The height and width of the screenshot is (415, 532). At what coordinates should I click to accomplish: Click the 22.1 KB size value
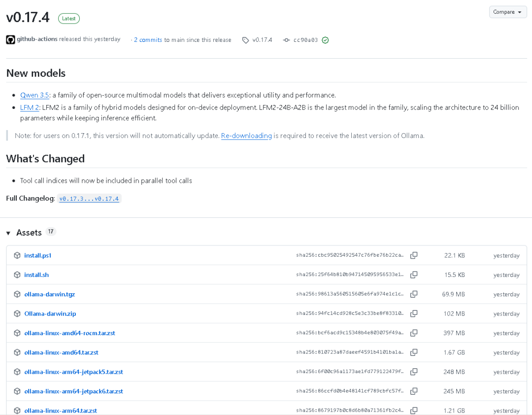coord(454,255)
